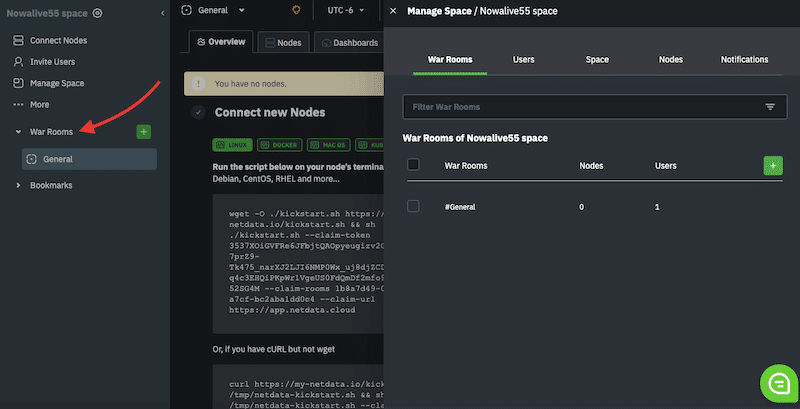Click the Connect Nodes sidebar link

[x=58, y=40]
